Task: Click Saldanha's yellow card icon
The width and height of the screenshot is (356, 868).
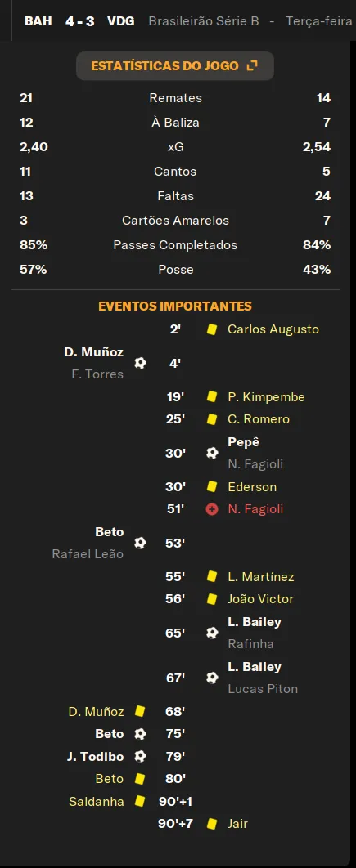Action: [x=140, y=801]
